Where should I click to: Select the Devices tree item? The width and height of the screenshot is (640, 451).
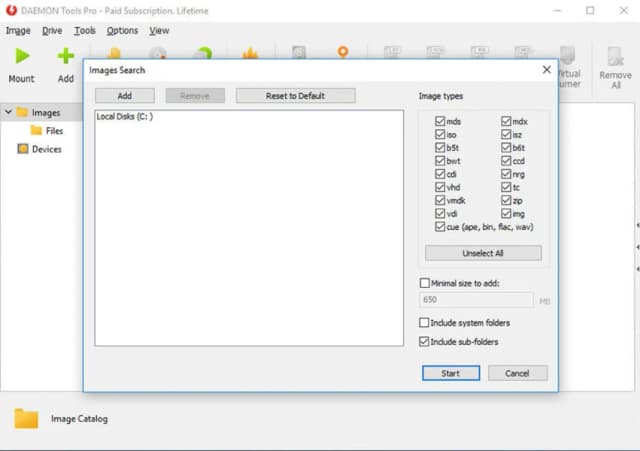(39, 149)
